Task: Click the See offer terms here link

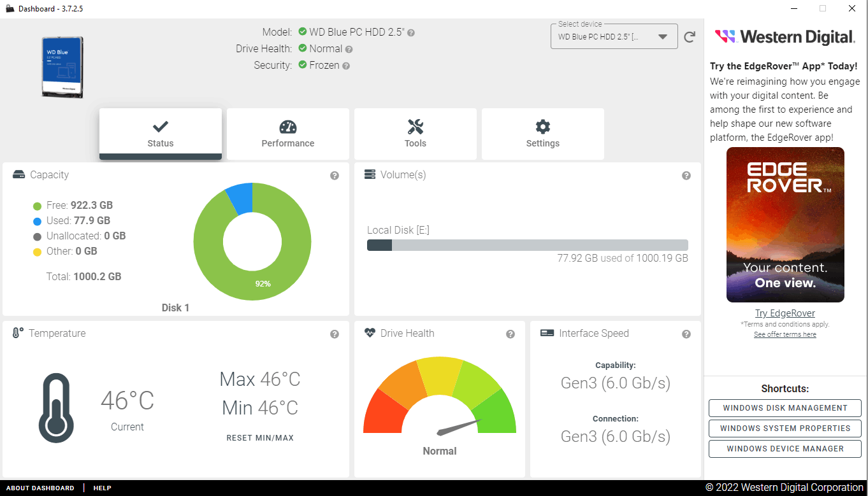Action: point(785,334)
